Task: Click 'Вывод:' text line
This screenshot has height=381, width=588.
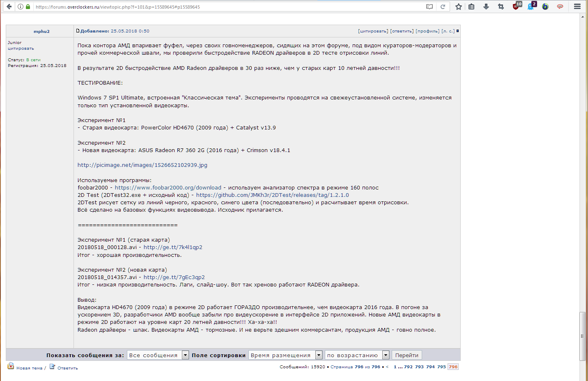Action: point(87,300)
